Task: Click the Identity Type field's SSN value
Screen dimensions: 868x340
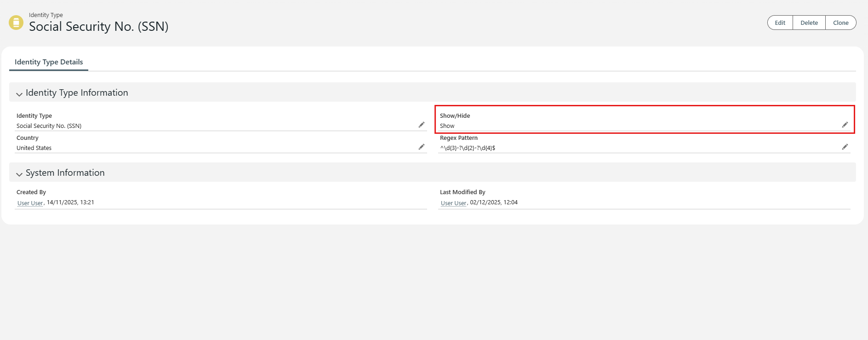Action: (49, 126)
